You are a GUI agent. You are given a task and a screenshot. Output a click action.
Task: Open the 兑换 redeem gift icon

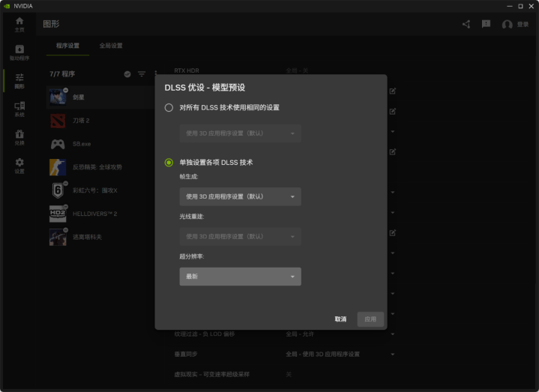tap(19, 137)
